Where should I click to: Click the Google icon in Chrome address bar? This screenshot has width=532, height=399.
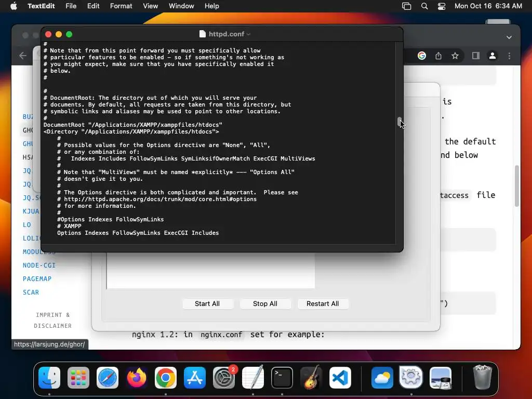point(422,56)
